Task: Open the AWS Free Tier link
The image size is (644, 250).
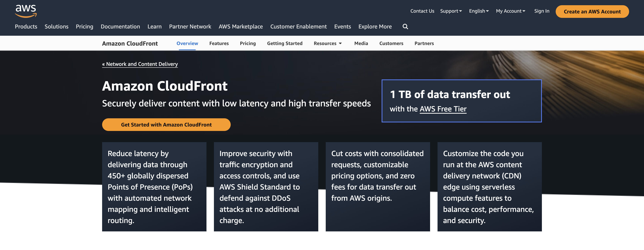Action: (443, 109)
